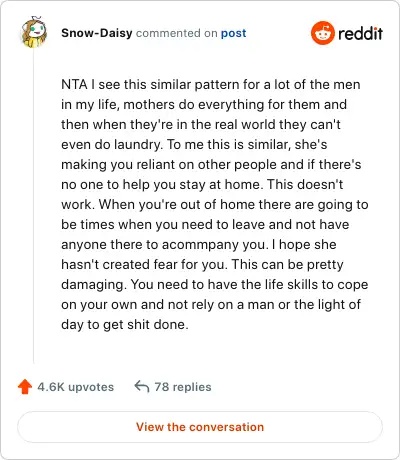Click the orange upvote arrow
The image size is (400, 460).
pyautogui.click(x=25, y=387)
